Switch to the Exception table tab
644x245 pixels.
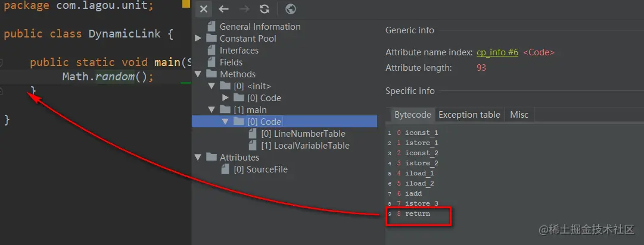[x=469, y=115]
